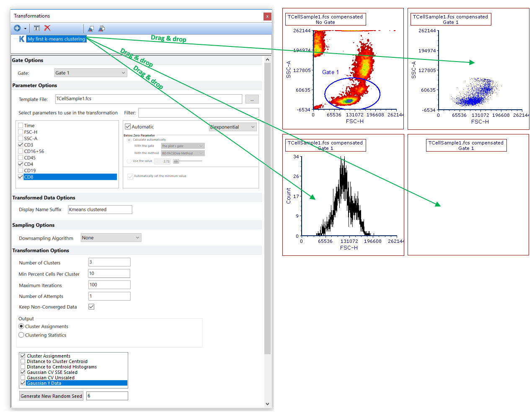Viewport: 532px width, 412px height.
Task: Click the options panel scroll down arrow
Action: 267,404
